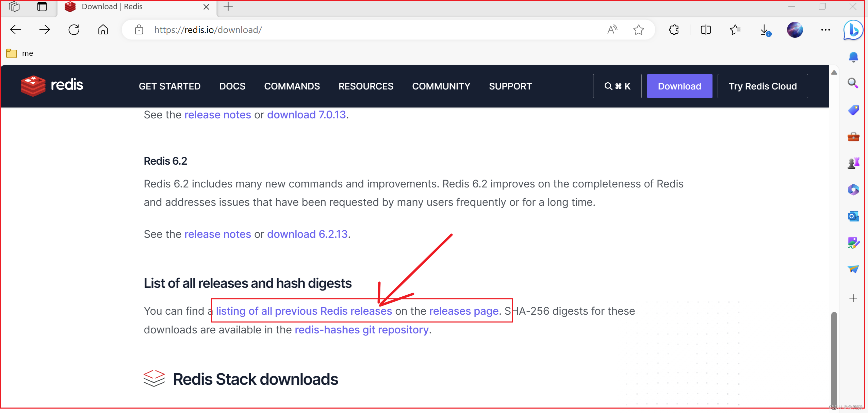Image resolution: width=868 pixels, height=413 pixels.
Task: Open the downloads panel
Action: point(765,30)
